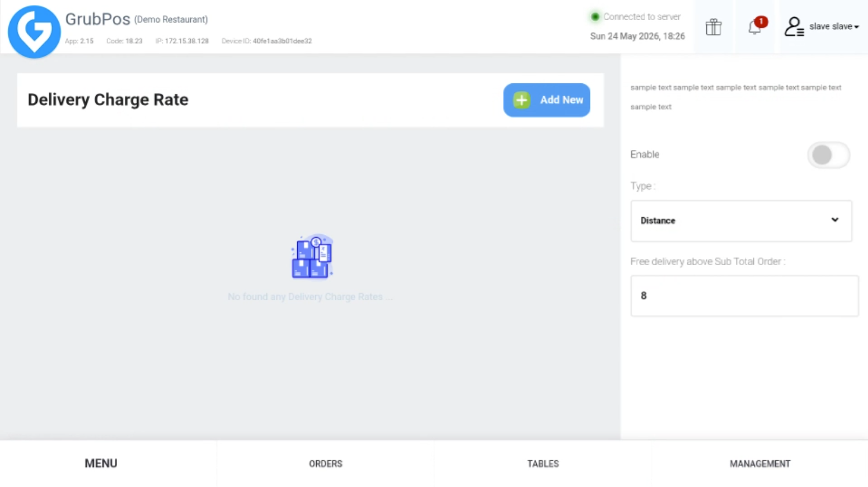Open the notifications bell icon

point(755,26)
